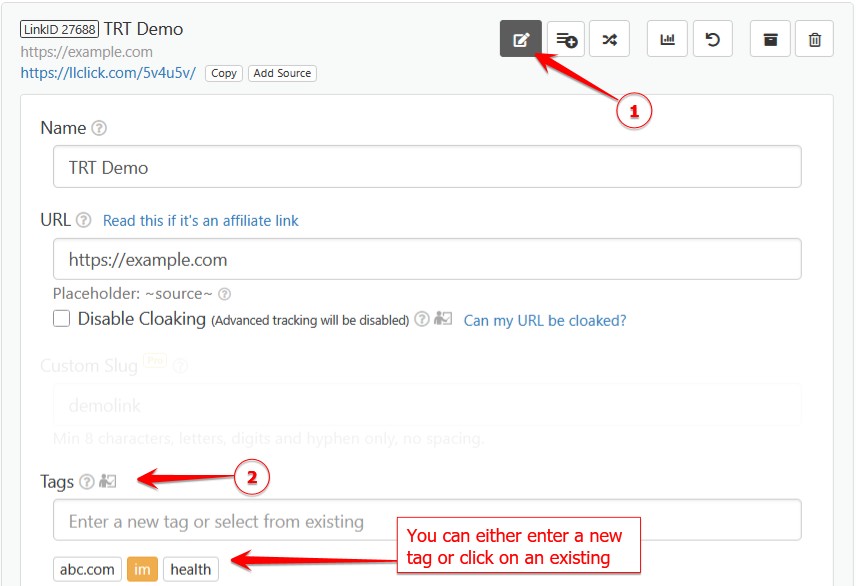Image resolution: width=856 pixels, height=586 pixels.
Task: Select the existing 'abc.com' tag
Action: coord(89,569)
